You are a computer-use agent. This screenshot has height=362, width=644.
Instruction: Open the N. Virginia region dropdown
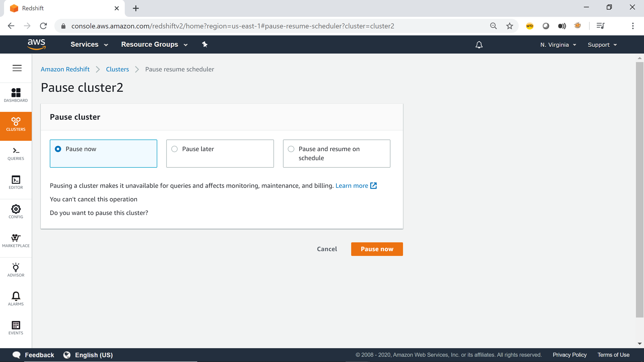(558, 45)
